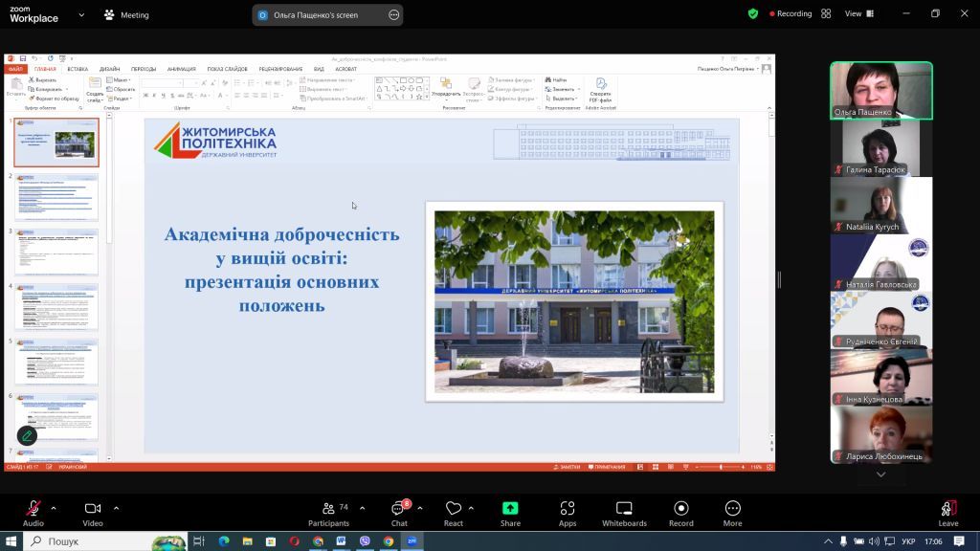The height and width of the screenshot is (551, 980).
Task: Open screen share options next to Ольга Пащенко's screen
Action: [393, 15]
